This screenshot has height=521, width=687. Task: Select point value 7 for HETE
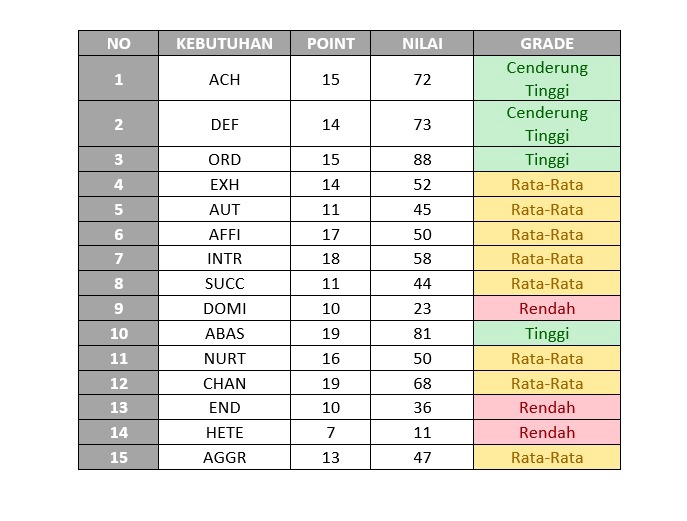pos(330,433)
